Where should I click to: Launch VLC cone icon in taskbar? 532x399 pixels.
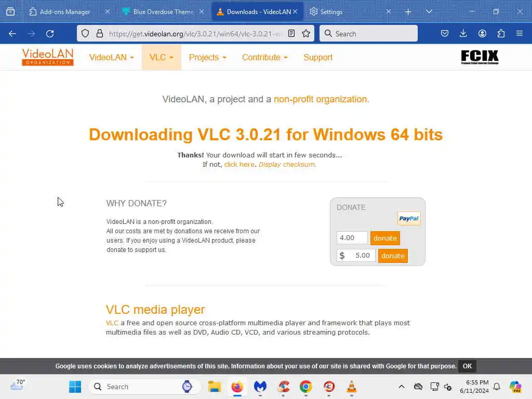tap(352, 387)
